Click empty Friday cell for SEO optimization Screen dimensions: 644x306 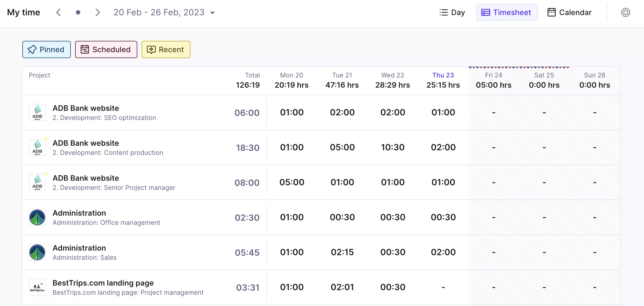[x=494, y=112]
